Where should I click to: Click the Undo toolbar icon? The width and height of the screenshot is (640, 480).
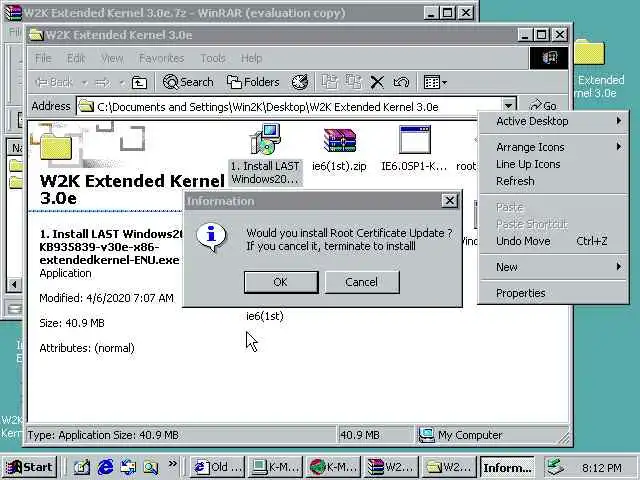401,82
